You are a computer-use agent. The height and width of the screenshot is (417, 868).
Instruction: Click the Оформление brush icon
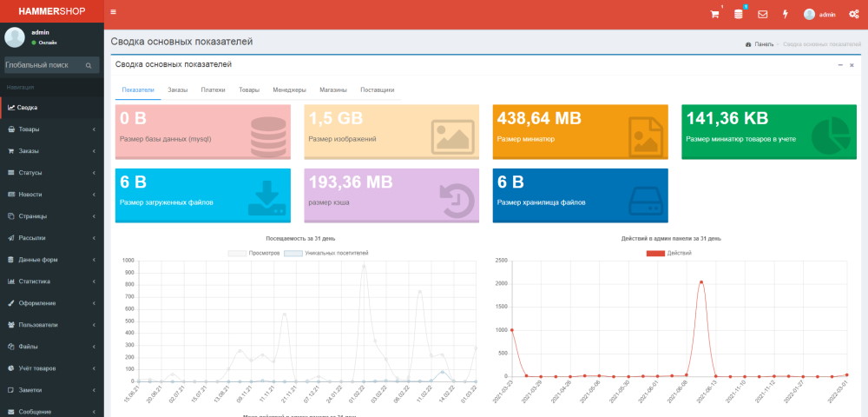(11, 303)
